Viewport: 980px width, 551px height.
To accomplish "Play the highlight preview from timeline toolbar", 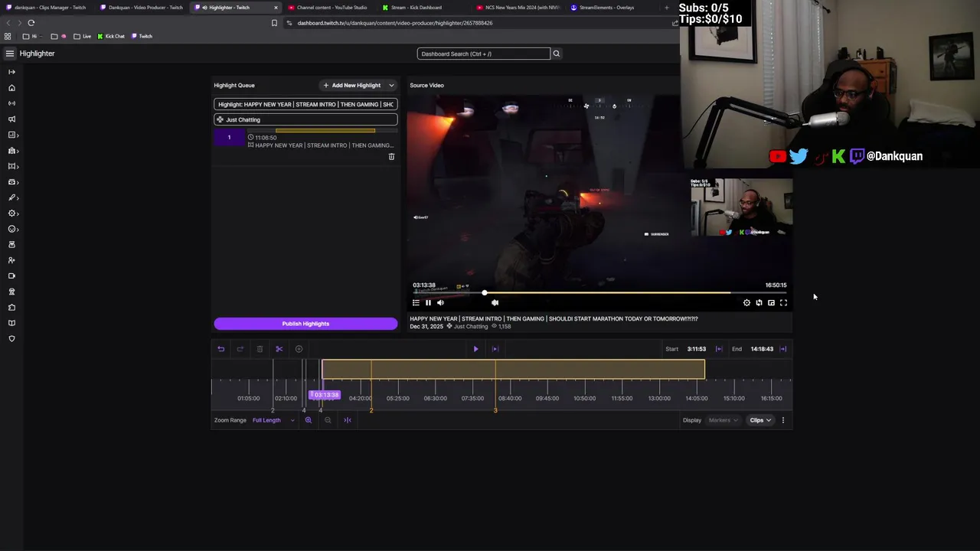I will pyautogui.click(x=475, y=349).
